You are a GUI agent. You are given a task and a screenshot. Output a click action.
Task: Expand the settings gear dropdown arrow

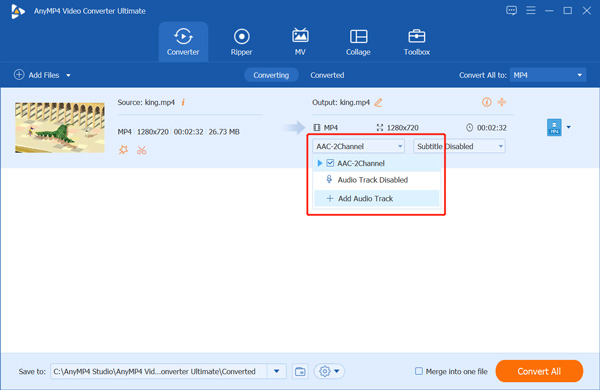tap(337, 371)
